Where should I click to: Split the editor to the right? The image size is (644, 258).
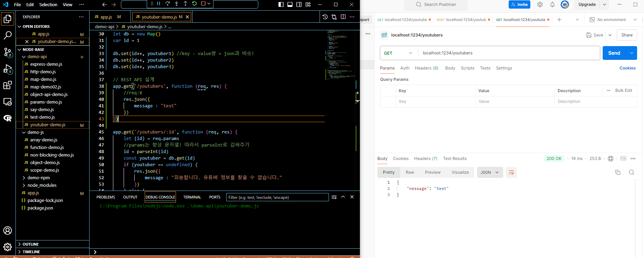click(343, 17)
